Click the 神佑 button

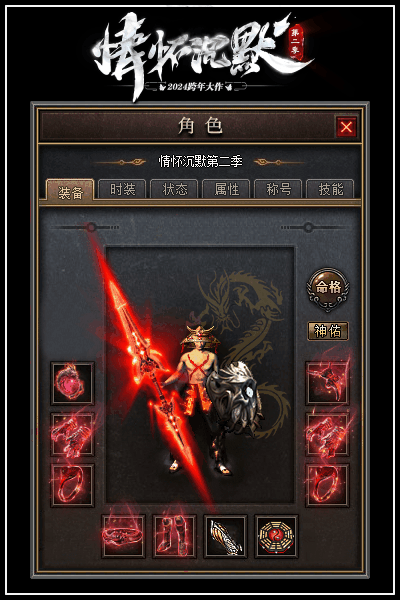tap(328, 331)
